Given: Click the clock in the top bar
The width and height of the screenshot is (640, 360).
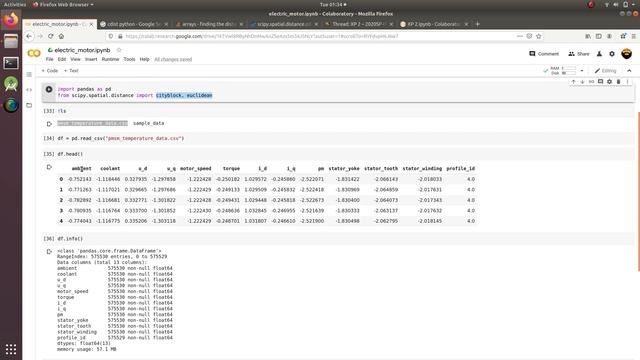Looking at the screenshot, I should coord(332,4).
